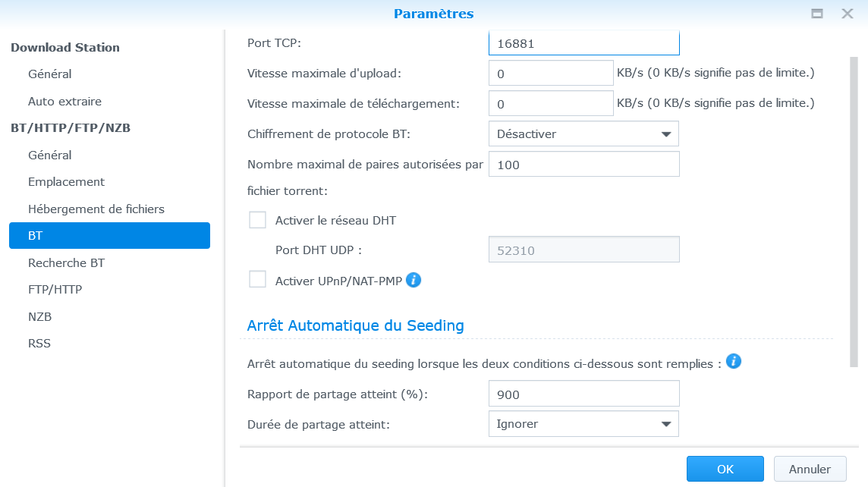Close the Paramètres dialog
Image resolution: width=868 pixels, height=487 pixels.
point(848,14)
